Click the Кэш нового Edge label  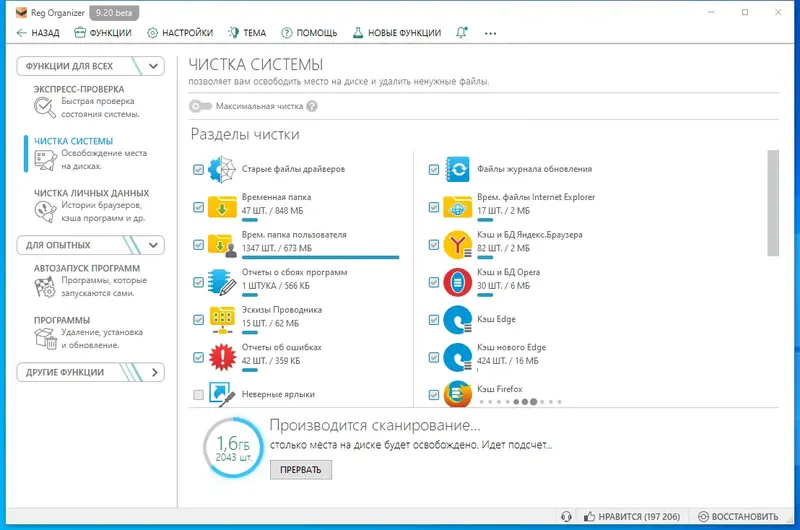[x=511, y=347]
